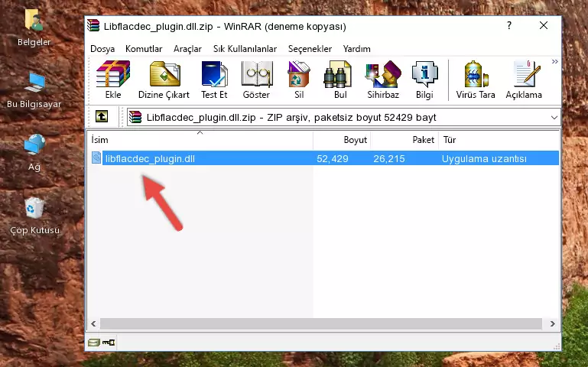Viewport: 588px width, 367px height.
Task: Click the Ekle (Add) toolbar icon
Action: click(113, 80)
